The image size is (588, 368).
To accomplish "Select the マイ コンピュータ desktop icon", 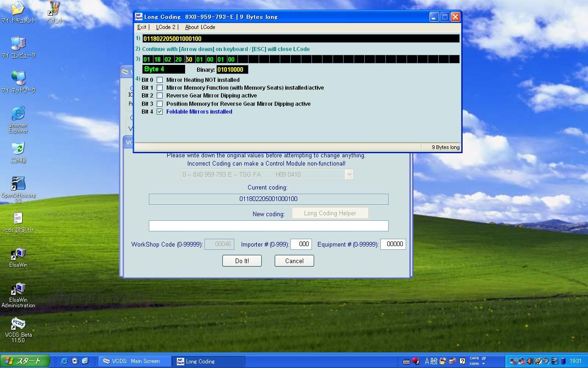I will [x=18, y=47].
